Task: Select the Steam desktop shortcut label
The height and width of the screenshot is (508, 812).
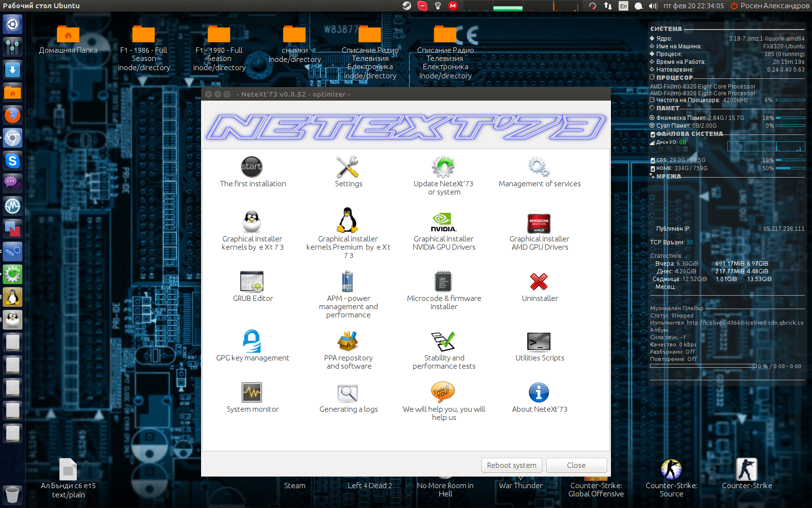Action: point(294,485)
